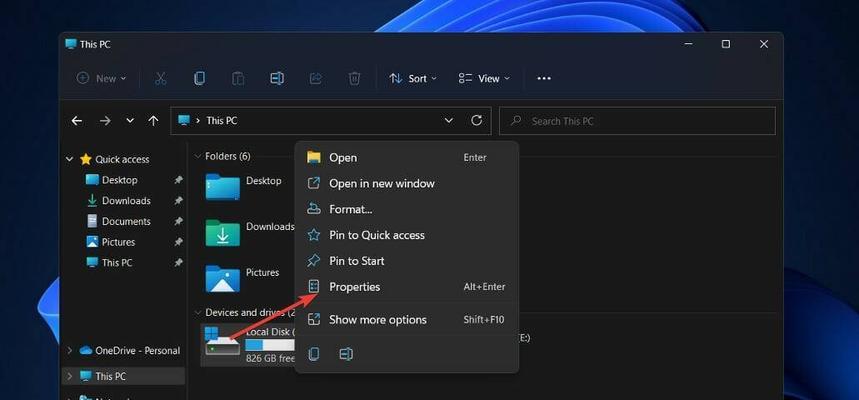Select Desktop in Quick access sidebar

pos(119,180)
